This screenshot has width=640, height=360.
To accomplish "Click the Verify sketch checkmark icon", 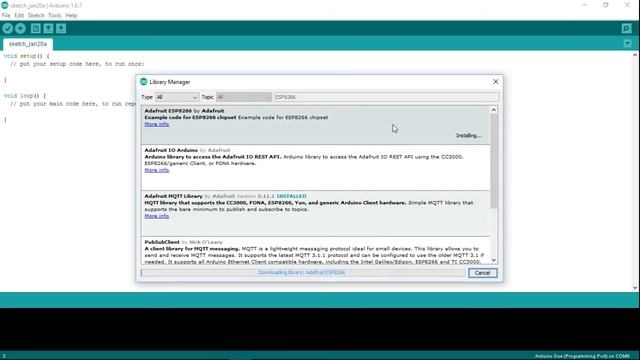I will pyautogui.click(x=7, y=28).
